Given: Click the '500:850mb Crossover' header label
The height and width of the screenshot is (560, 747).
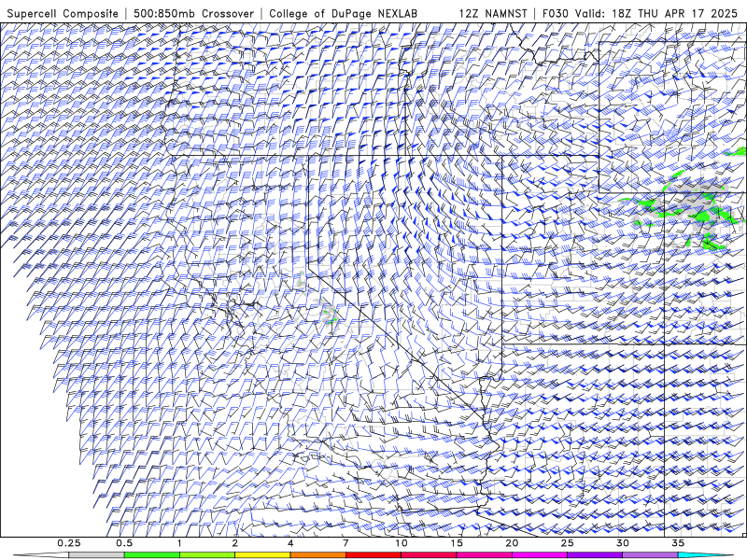Looking at the screenshot, I should pos(194,13).
